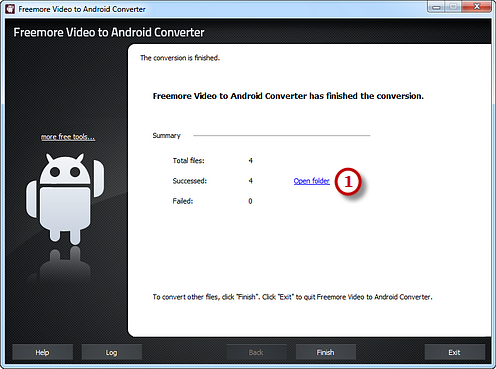
Task: Select the 'Failed:' label
Action: click(x=183, y=201)
